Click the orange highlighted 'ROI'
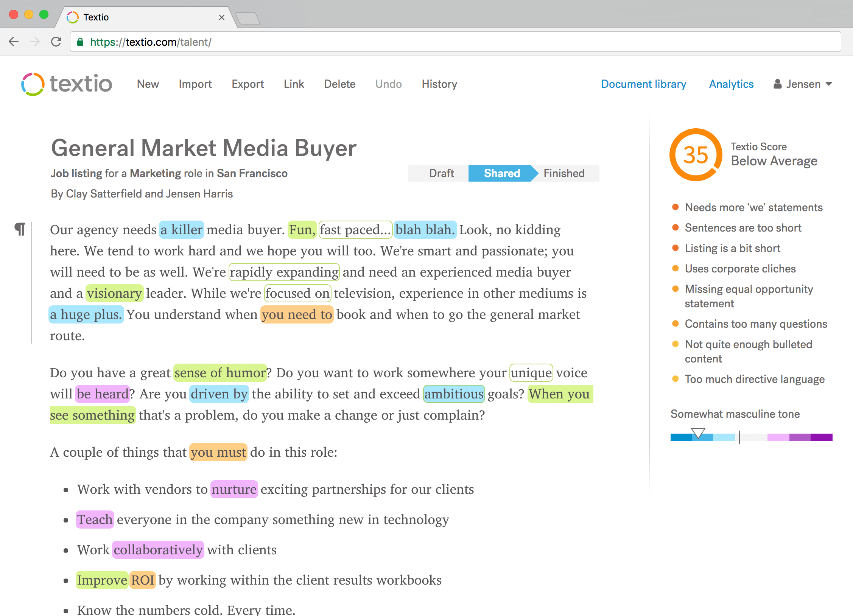 pyautogui.click(x=143, y=580)
